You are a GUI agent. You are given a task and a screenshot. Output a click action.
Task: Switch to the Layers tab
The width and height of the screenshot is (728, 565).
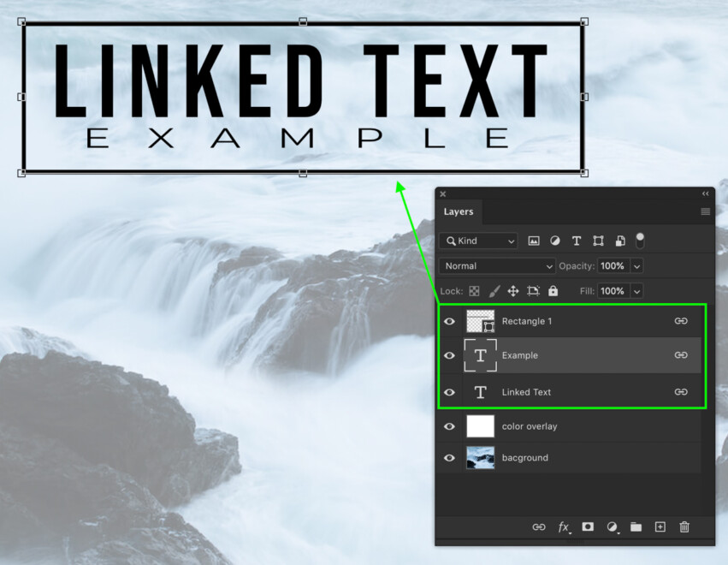(x=459, y=211)
